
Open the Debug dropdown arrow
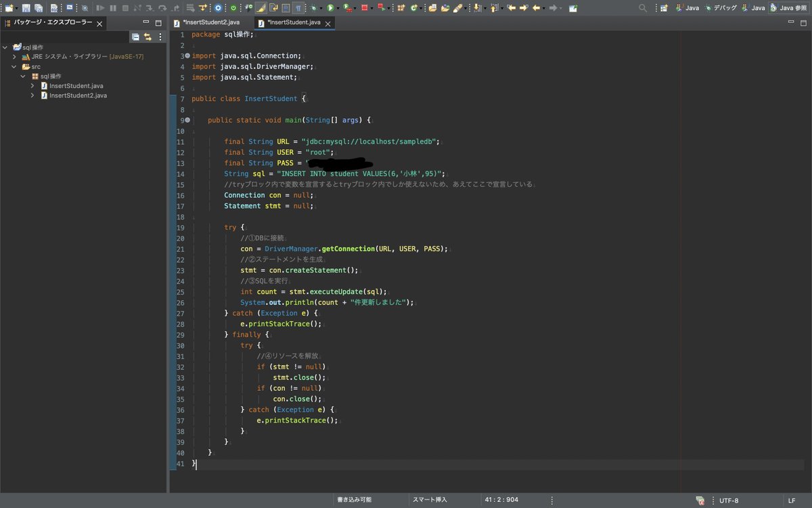(x=322, y=8)
